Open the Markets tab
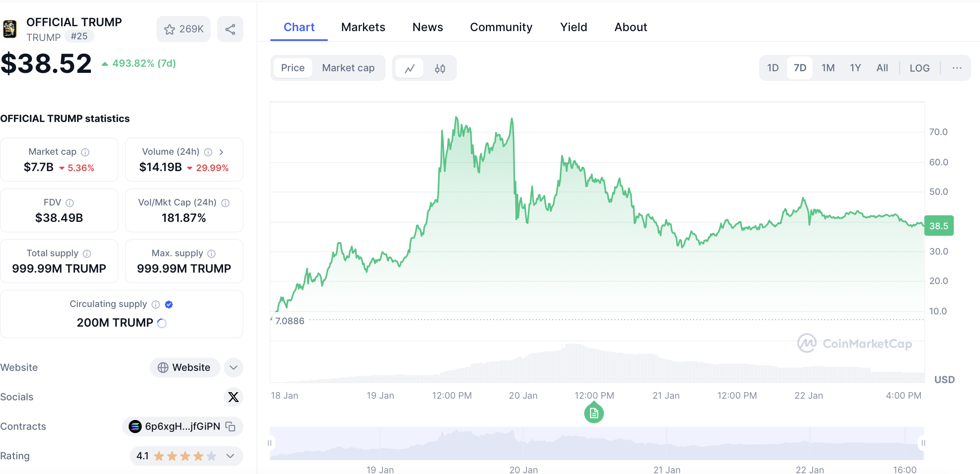The image size is (980, 474). (363, 27)
